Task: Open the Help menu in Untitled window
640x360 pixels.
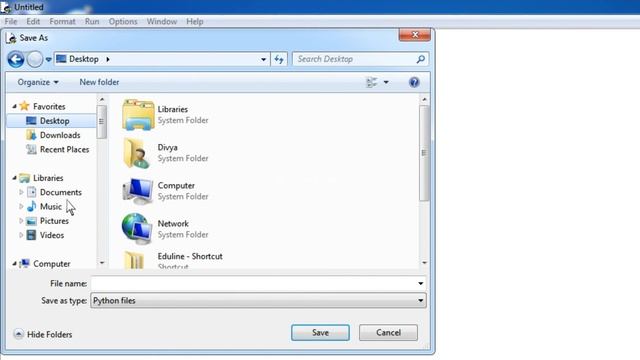Action: [195, 22]
